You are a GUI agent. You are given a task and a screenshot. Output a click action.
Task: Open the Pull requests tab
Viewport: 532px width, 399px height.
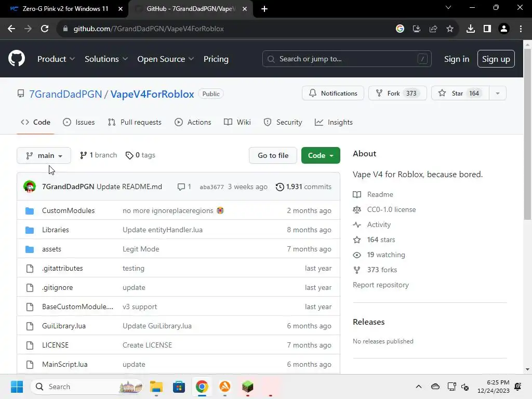pos(135,122)
